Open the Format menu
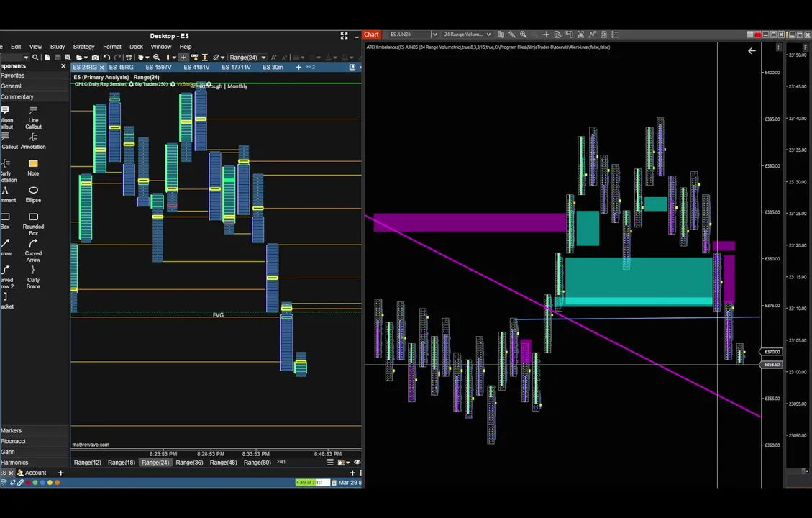The image size is (812, 518). click(x=112, y=47)
